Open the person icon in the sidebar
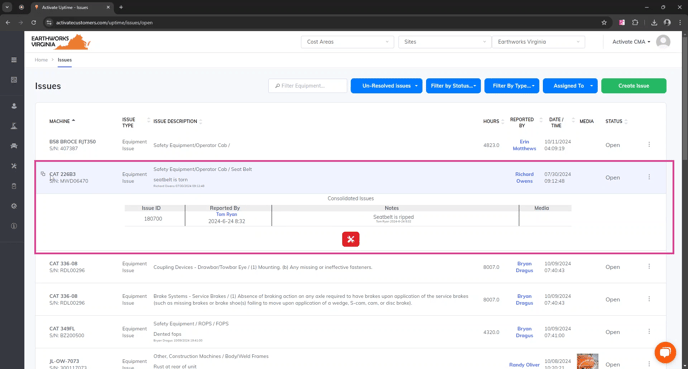 [x=14, y=106]
